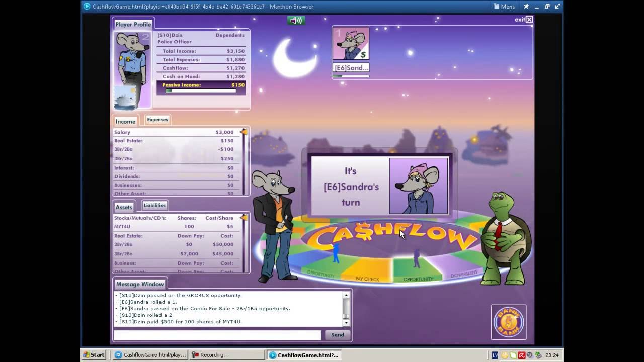
Task: Exit the Cashflow game
Action: click(524, 20)
